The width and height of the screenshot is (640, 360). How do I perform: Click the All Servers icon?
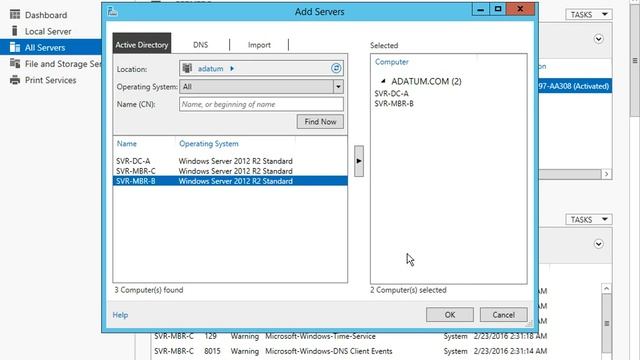[15, 47]
